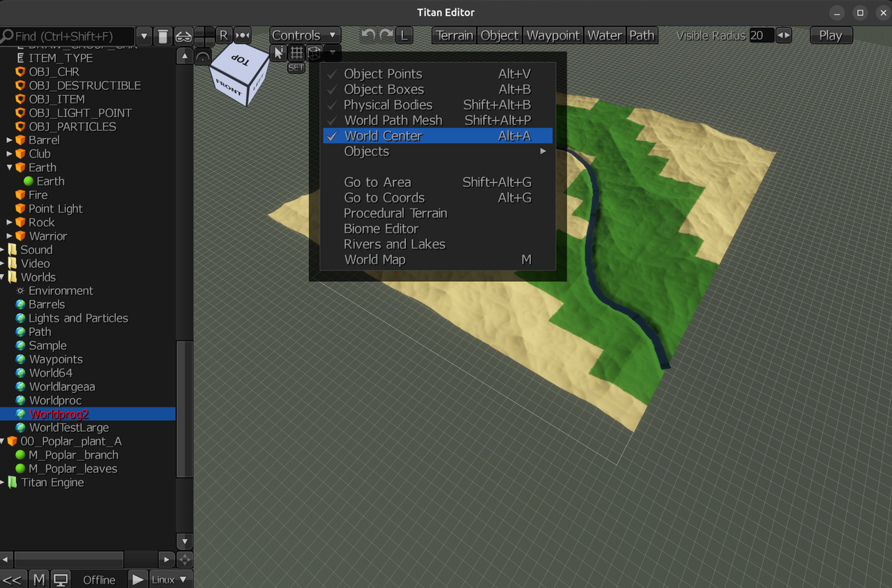Click the small SET button
This screenshot has width=892, height=588.
[296, 68]
